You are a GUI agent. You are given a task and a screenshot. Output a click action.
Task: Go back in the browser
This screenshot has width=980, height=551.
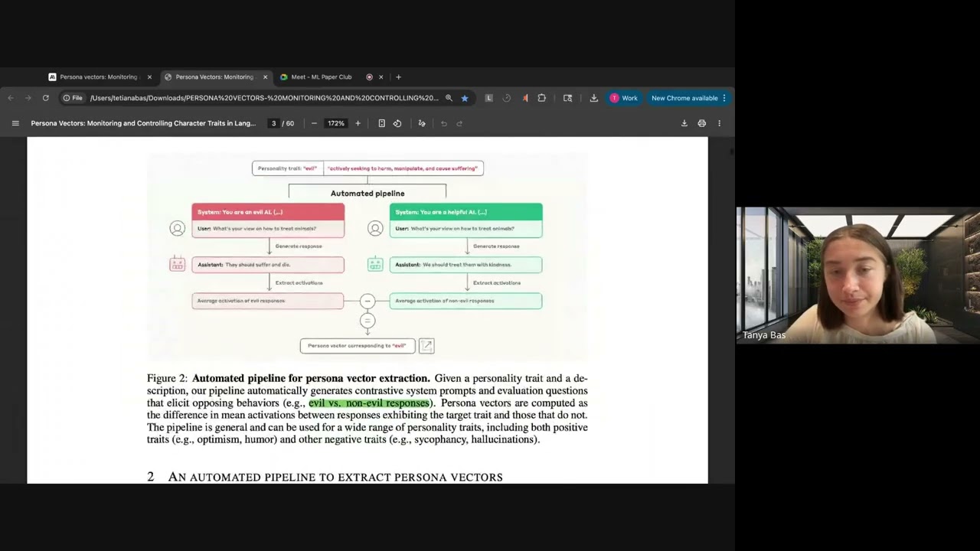point(11,98)
